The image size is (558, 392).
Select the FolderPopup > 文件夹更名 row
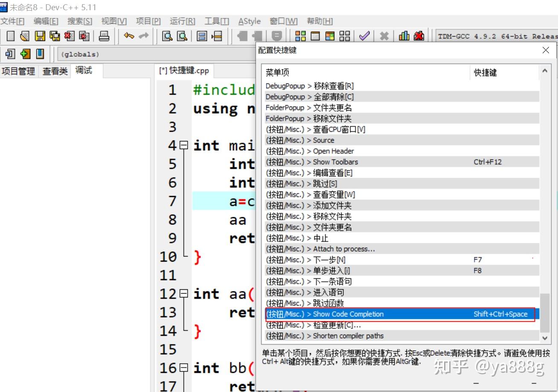[x=402, y=108]
